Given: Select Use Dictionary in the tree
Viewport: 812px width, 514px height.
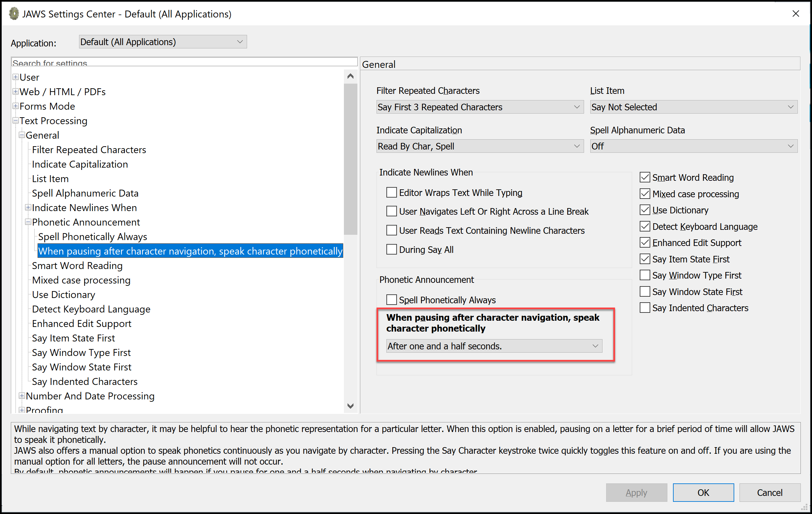Looking at the screenshot, I should (64, 295).
